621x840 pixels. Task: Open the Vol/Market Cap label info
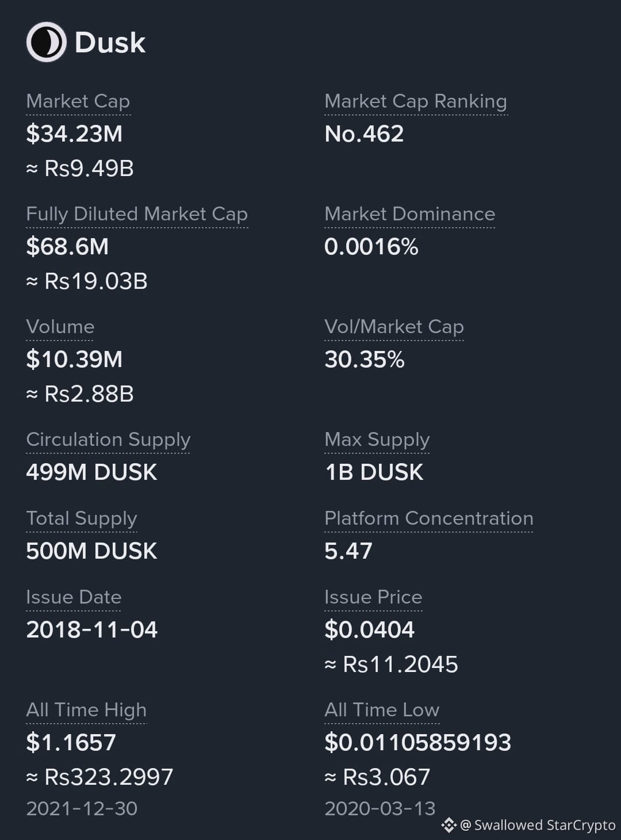pos(394,327)
